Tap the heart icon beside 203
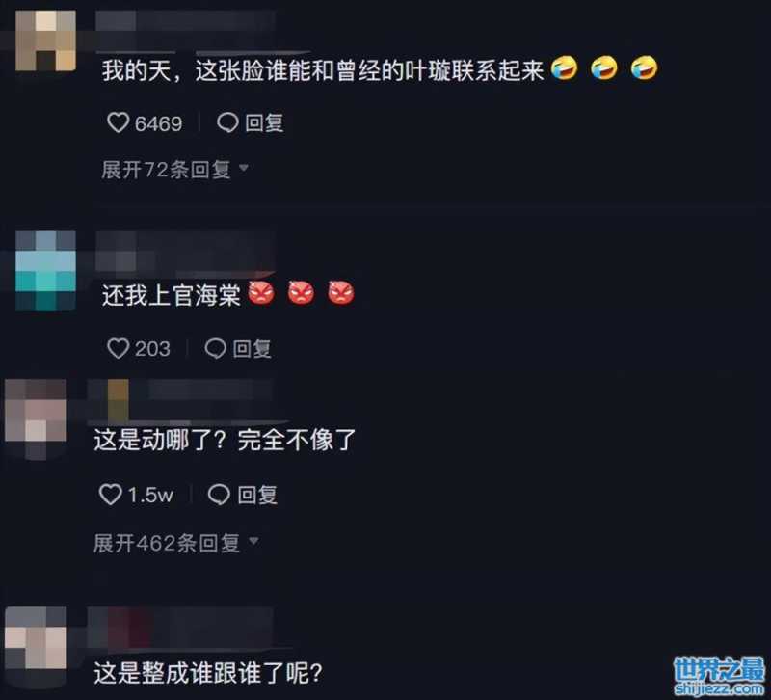Image resolution: width=771 pixels, height=700 pixels. click(118, 348)
